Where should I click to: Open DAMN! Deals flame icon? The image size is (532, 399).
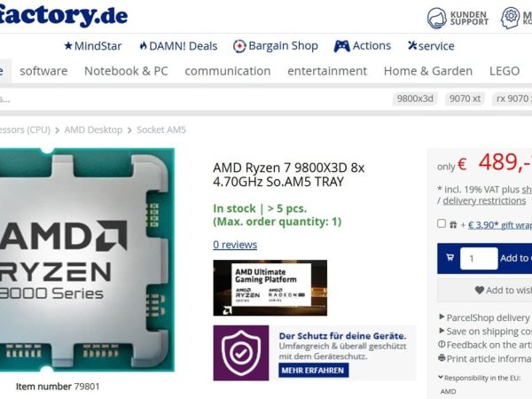(x=143, y=45)
